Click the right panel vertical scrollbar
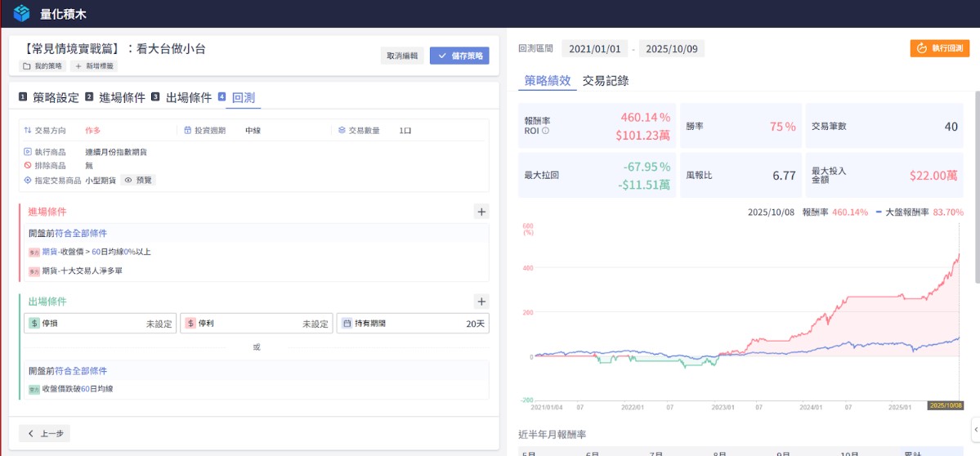The image size is (980, 456). tap(977, 163)
